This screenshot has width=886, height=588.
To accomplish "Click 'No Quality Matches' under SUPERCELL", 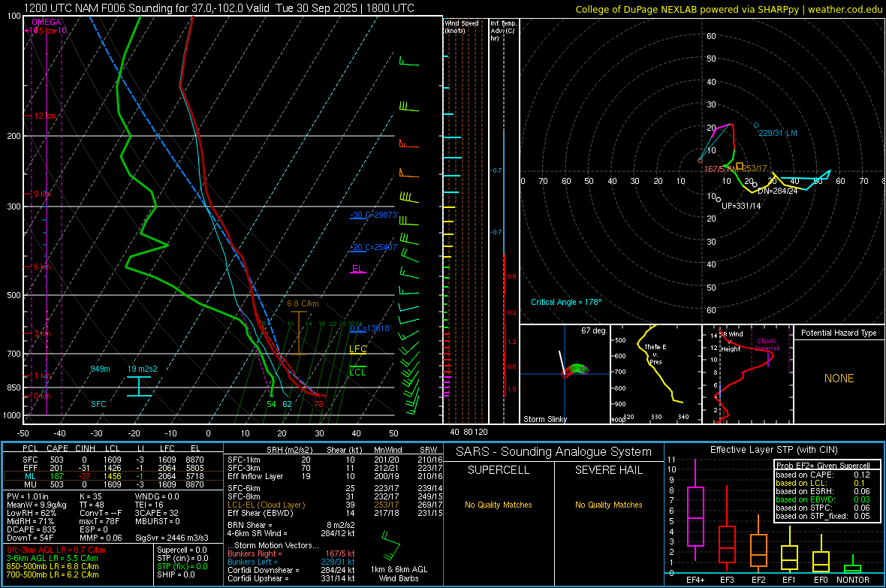I will (499, 505).
